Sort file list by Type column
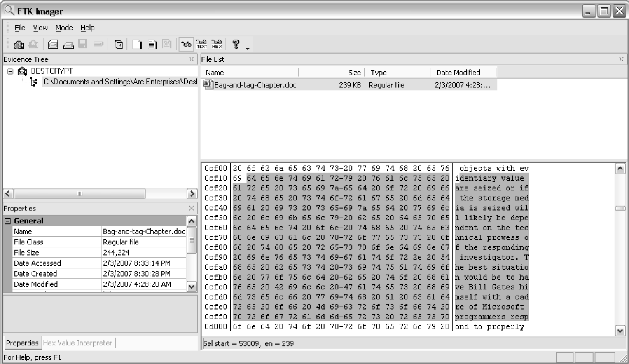 click(398, 72)
